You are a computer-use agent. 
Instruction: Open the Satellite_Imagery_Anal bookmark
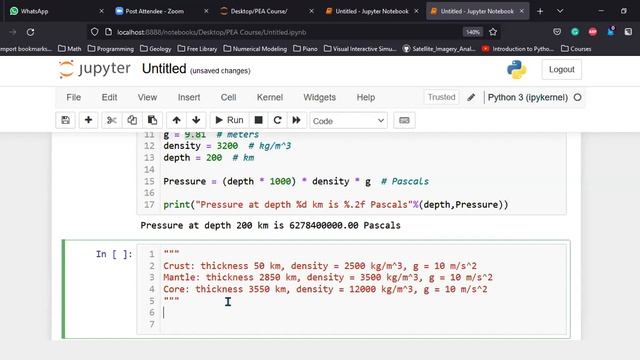439,49
